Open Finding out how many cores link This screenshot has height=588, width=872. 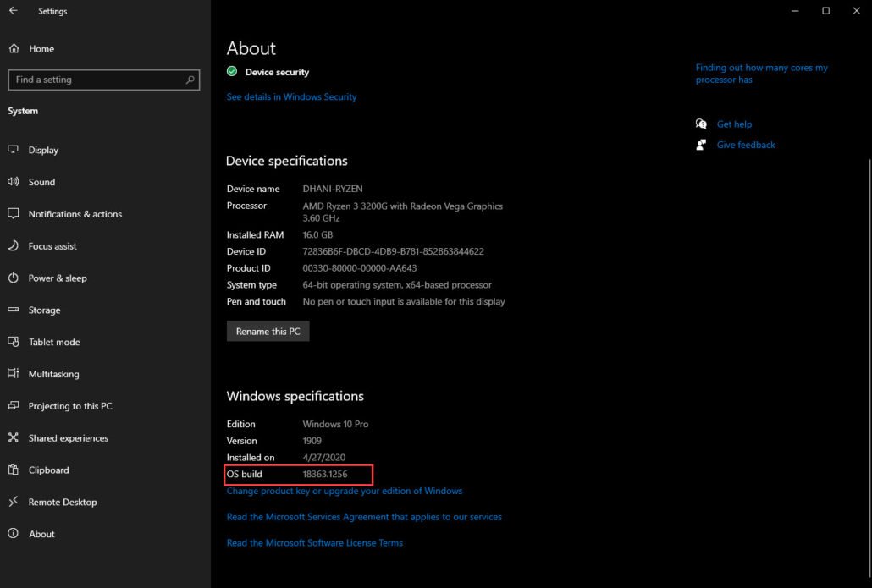point(761,74)
